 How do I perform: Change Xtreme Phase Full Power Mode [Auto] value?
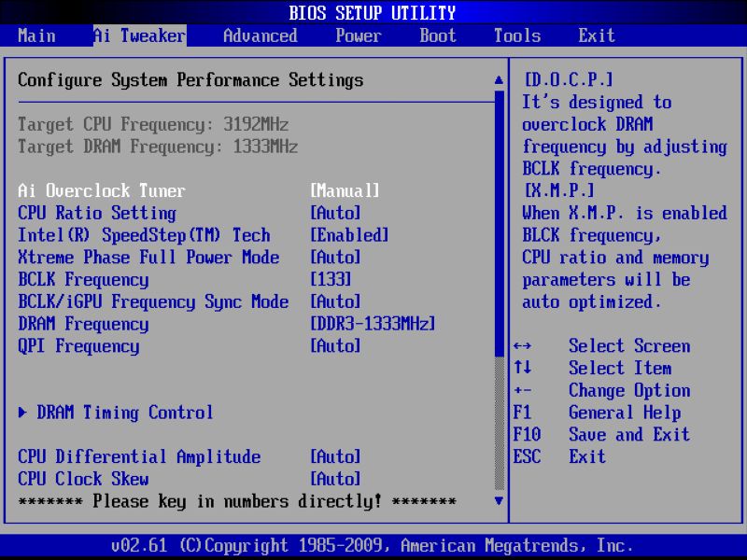(335, 258)
